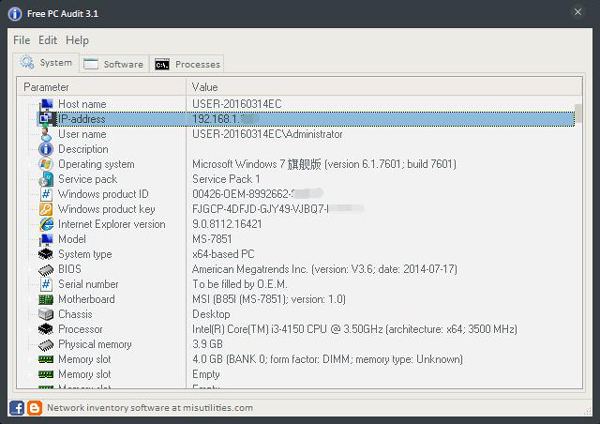Viewport: 600px width, 424px height.
Task: Click the Parameter column header
Action: pos(101,87)
